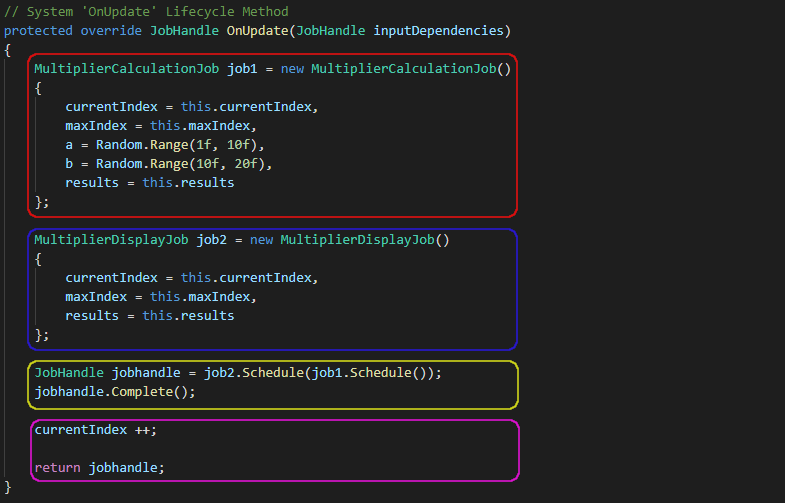Click "maxIndex = this.maxIndex," in job1 block
The width and height of the screenshot is (785, 503).
tap(161, 126)
